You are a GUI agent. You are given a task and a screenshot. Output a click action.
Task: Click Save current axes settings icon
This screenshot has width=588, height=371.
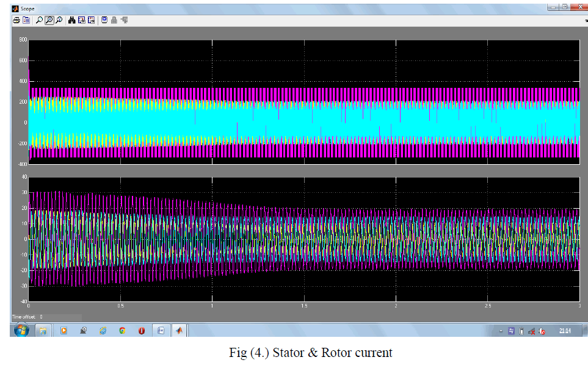(x=81, y=20)
